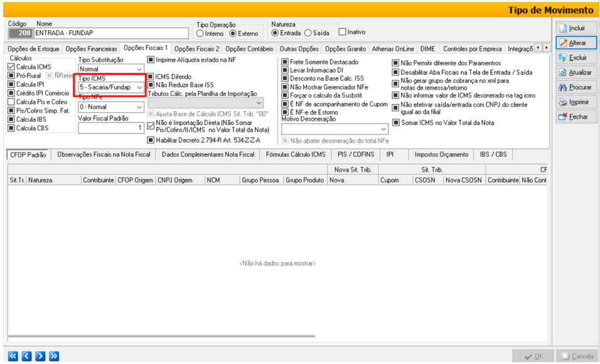This screenshot has width=600, height=364.
Task: Enable the Calcula Pis e Cofins checkbox
Action: pyautogui.click(x=11, y=102)
